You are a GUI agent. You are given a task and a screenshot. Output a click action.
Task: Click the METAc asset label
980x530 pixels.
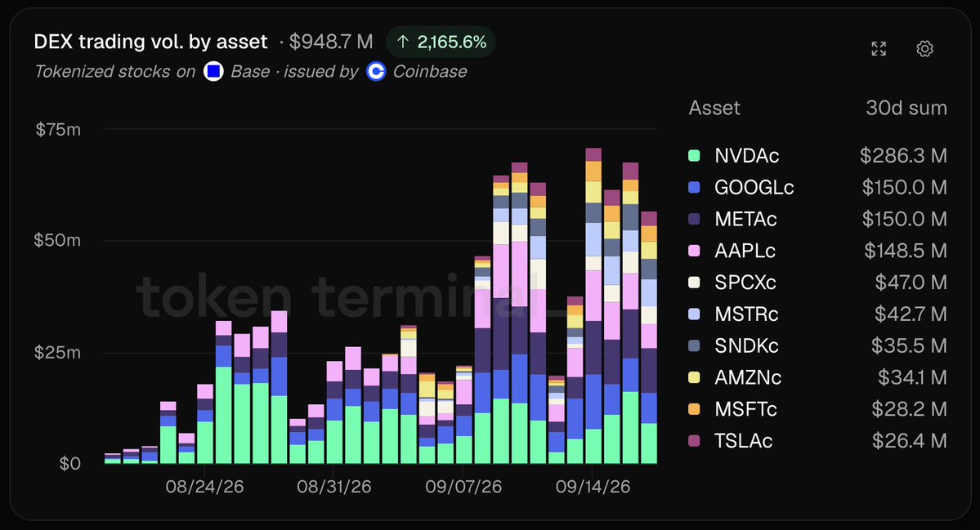745,219
